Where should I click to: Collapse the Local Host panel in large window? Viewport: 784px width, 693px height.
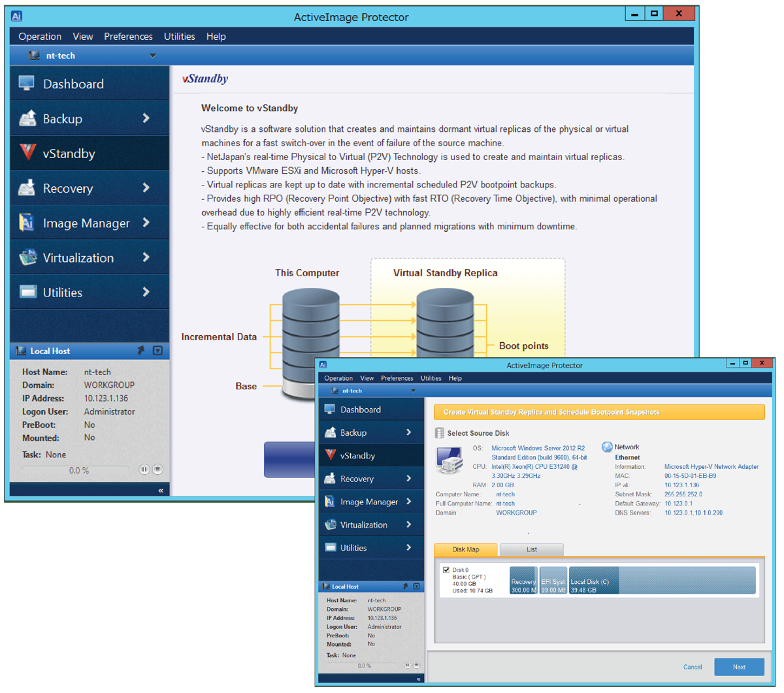(157, 351)
